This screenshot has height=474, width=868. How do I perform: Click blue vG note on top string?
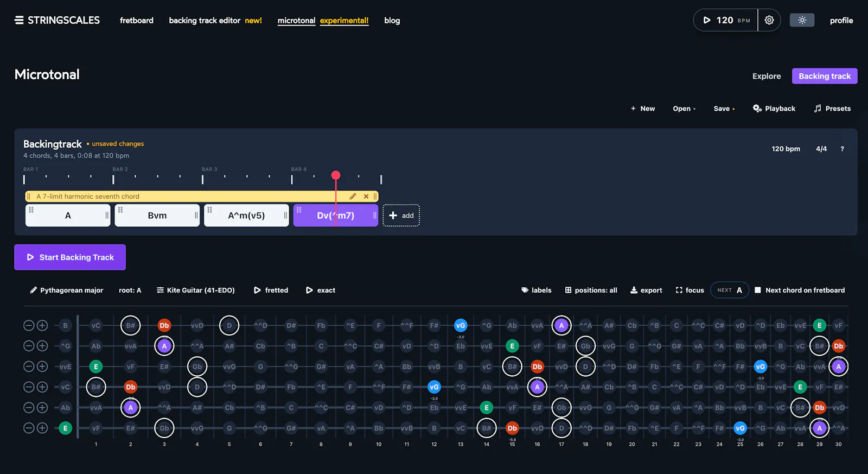coord(461,326)
